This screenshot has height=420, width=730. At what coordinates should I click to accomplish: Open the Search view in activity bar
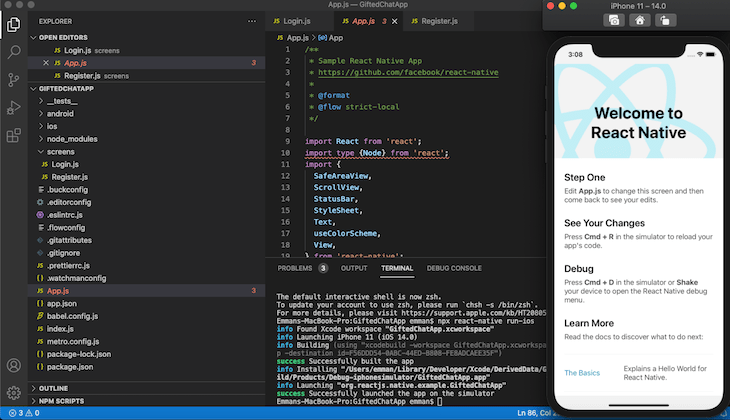pos(14,52)
